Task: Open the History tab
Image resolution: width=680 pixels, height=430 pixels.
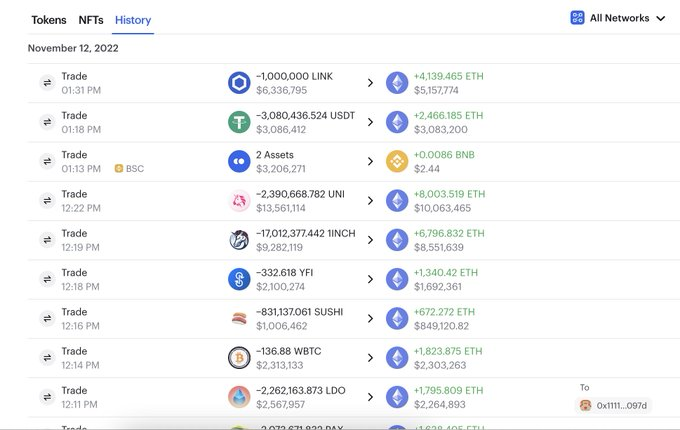Action: click(x=133, y=20)
